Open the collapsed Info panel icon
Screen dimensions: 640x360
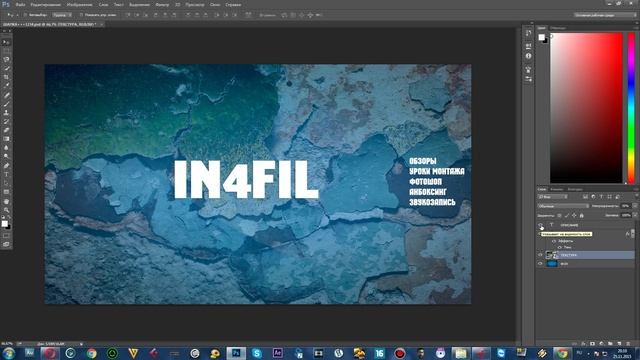pyautogui.click(x=529, y=56)
